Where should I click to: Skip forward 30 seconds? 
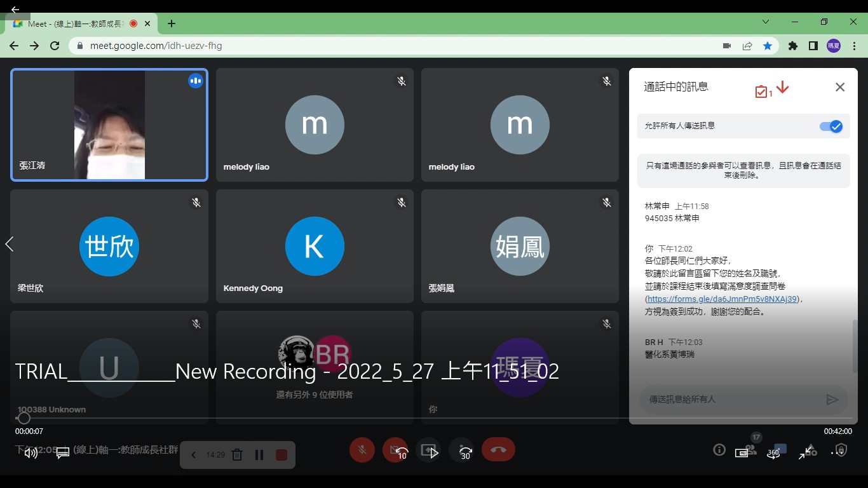click(466, 453)
